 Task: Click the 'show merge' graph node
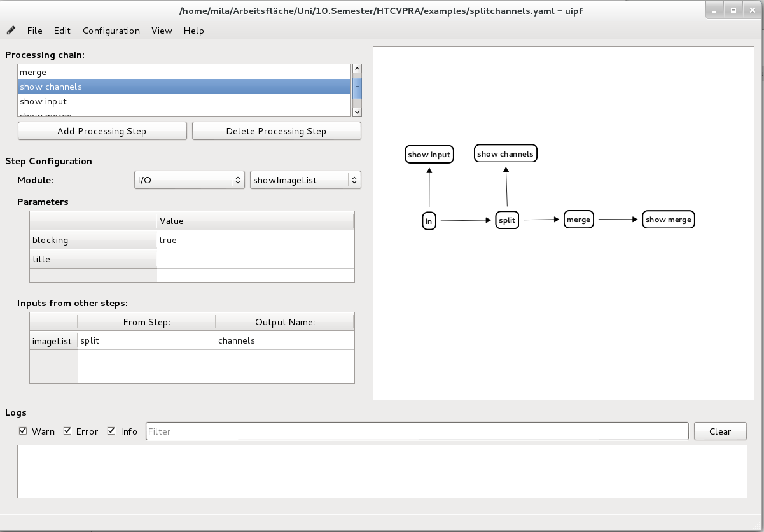[668, 220]
